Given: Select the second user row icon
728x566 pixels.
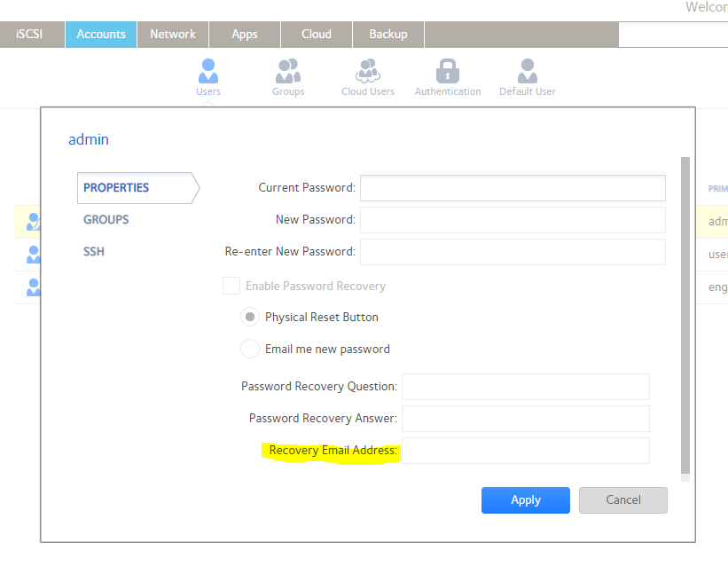Looking at the screenshot, I should tap(34, 255).
